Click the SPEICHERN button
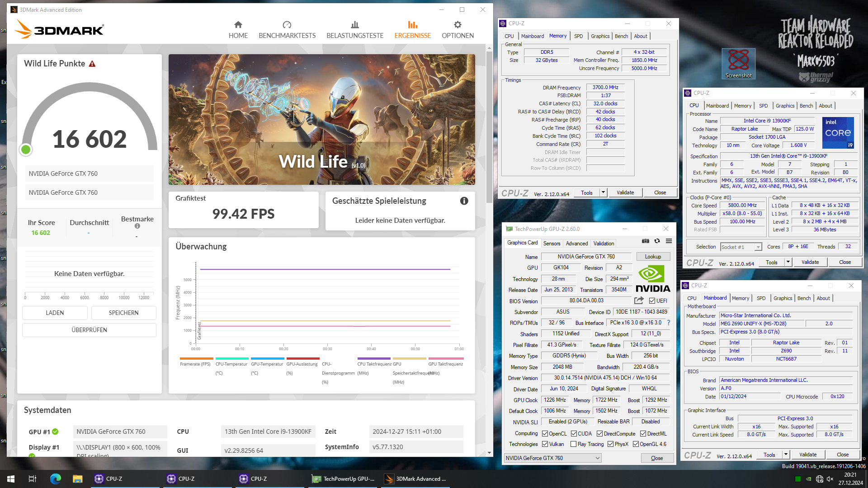This screenshot has width=868, height=488. coord(123,313)
